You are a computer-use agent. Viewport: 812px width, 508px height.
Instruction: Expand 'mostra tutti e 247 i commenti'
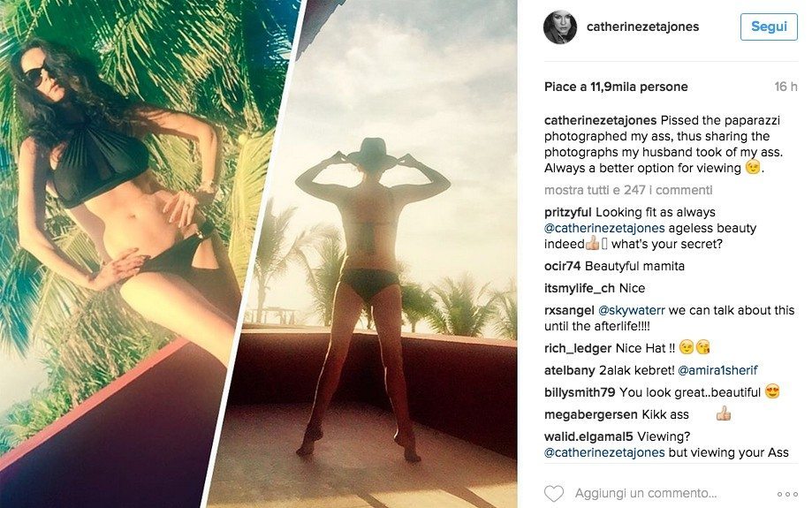point(628,190)
